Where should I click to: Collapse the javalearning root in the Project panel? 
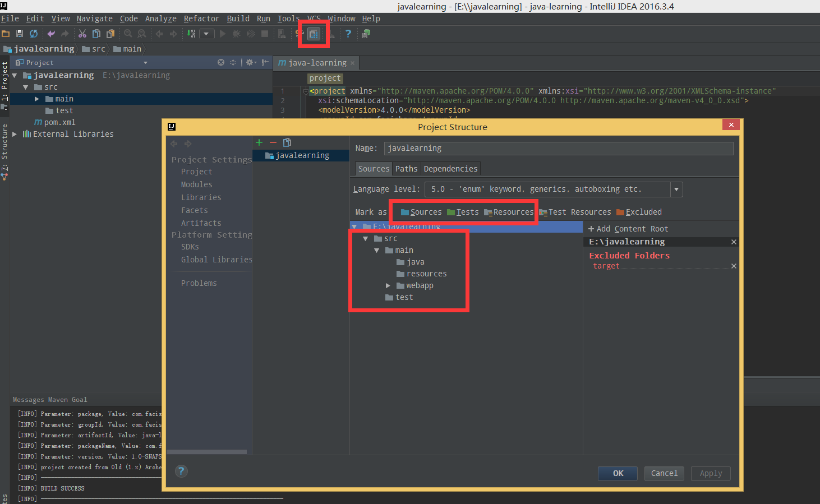15,76
